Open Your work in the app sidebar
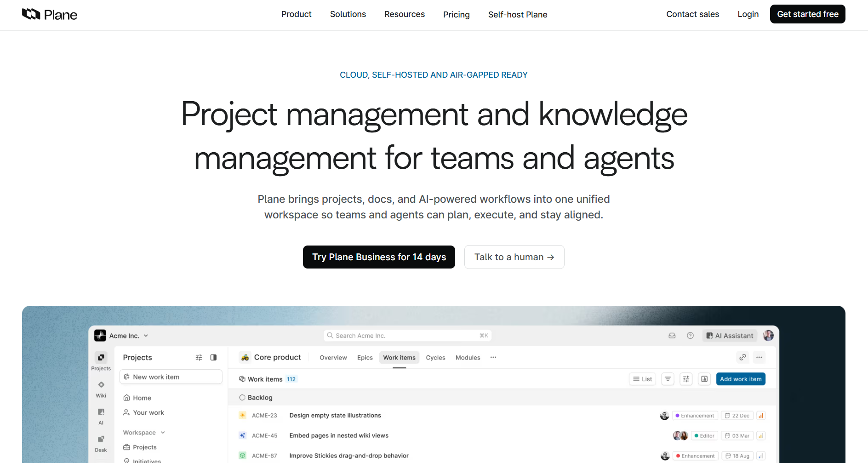The width and height of the screenshot is (868, 463). [143, 412]
